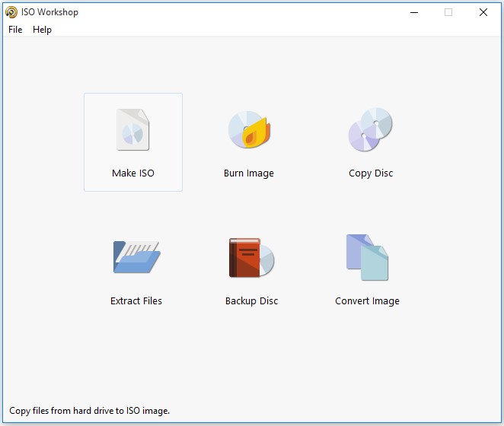This screenshot has width=504, height=426.
Task: Choose the "Backup Disc" text label
Action: [251, 301]
